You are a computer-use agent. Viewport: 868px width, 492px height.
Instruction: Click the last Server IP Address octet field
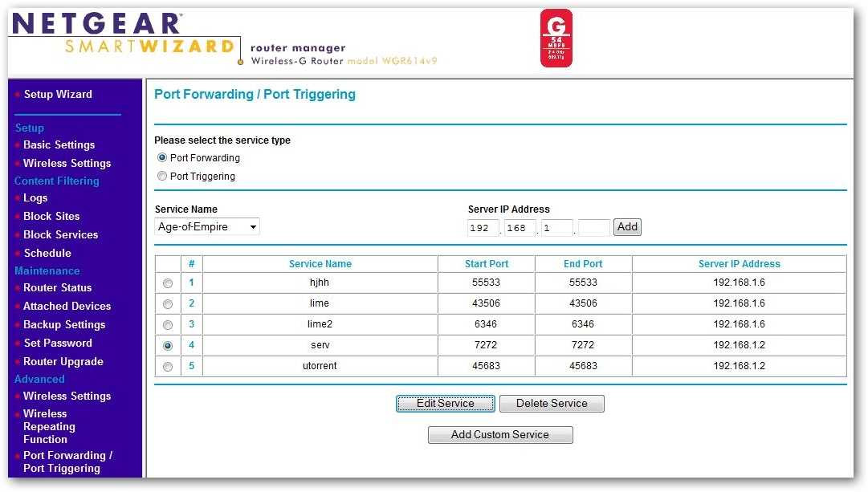coord(593,228)
